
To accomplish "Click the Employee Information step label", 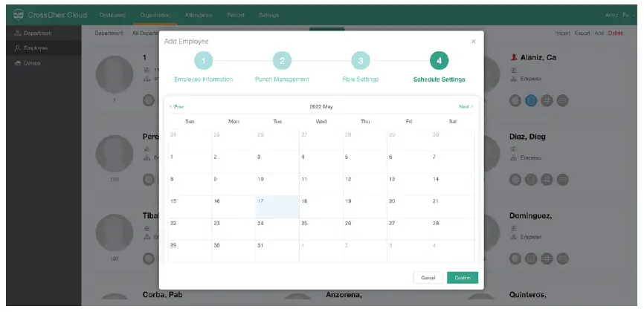I will pos(204,79).
